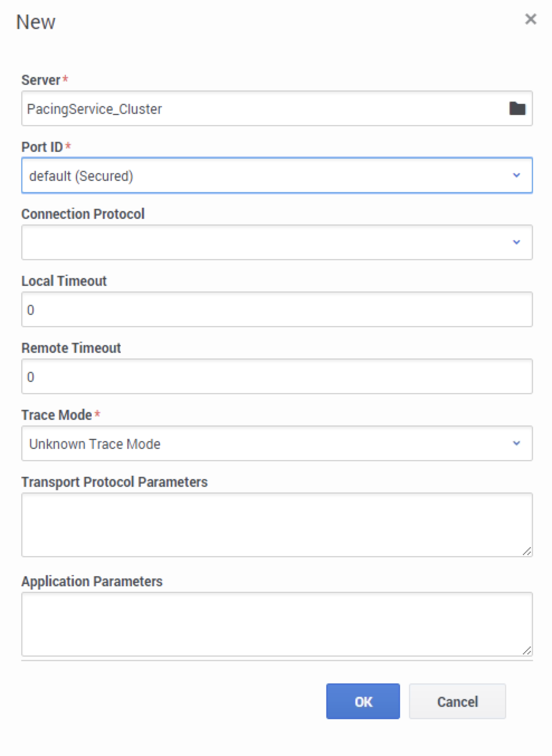Click the Port ID chevron arrow
Viewport: 552px width, 756px height.
[516, 175]
